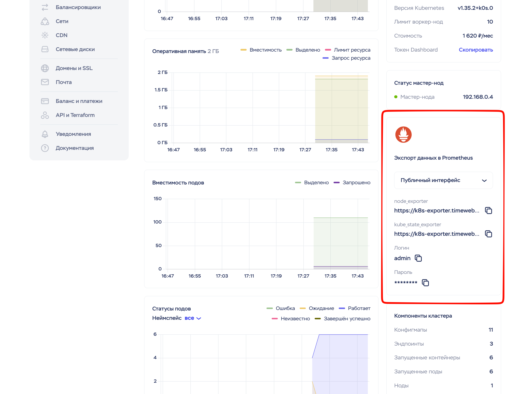This screenshot has height=394, width=532.
Task: Copy the admin login value
Action: click(418, 258)
